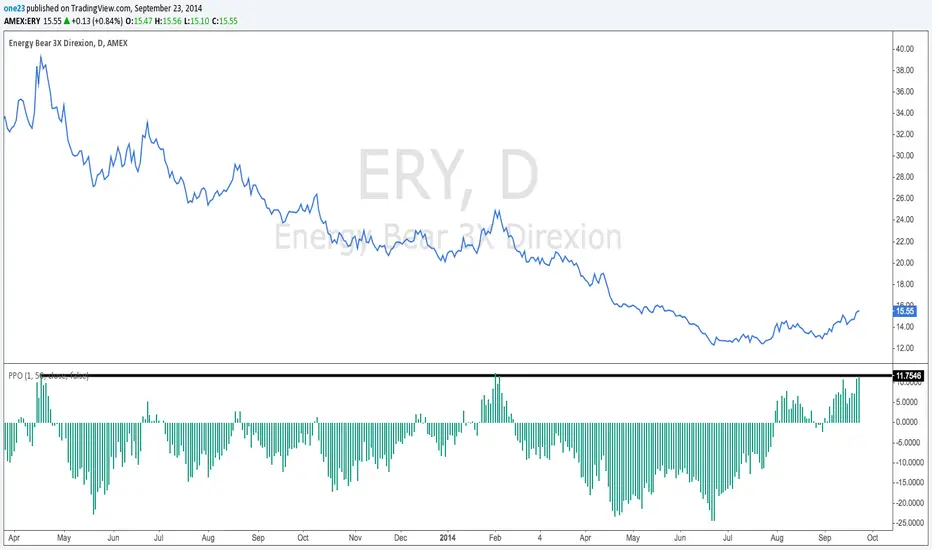
Task: Click the Aug label after 2014
Action: (x=777, y=538)
